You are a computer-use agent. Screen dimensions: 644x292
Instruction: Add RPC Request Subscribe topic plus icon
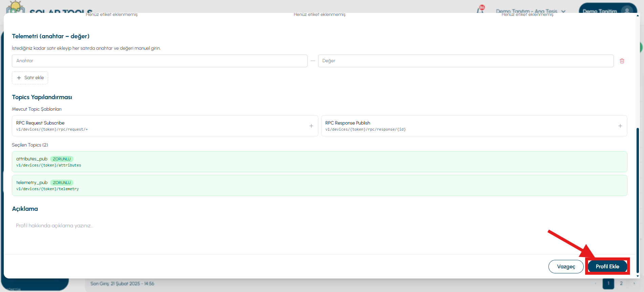(311, 126)
